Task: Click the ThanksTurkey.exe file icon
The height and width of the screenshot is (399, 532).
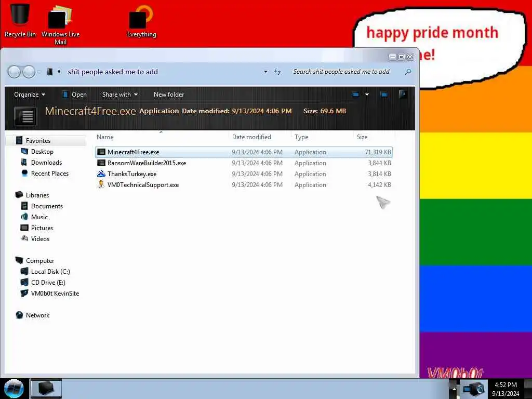Action: [101, 174]
